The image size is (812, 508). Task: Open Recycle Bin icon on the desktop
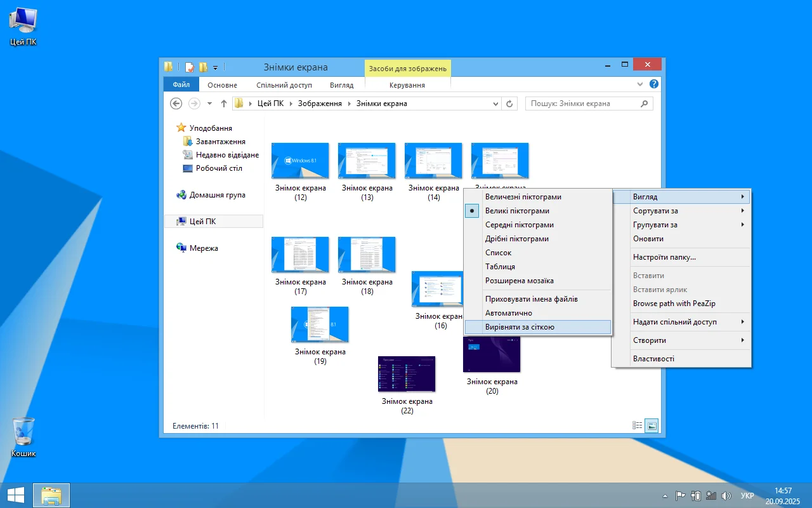click(23, 433)
